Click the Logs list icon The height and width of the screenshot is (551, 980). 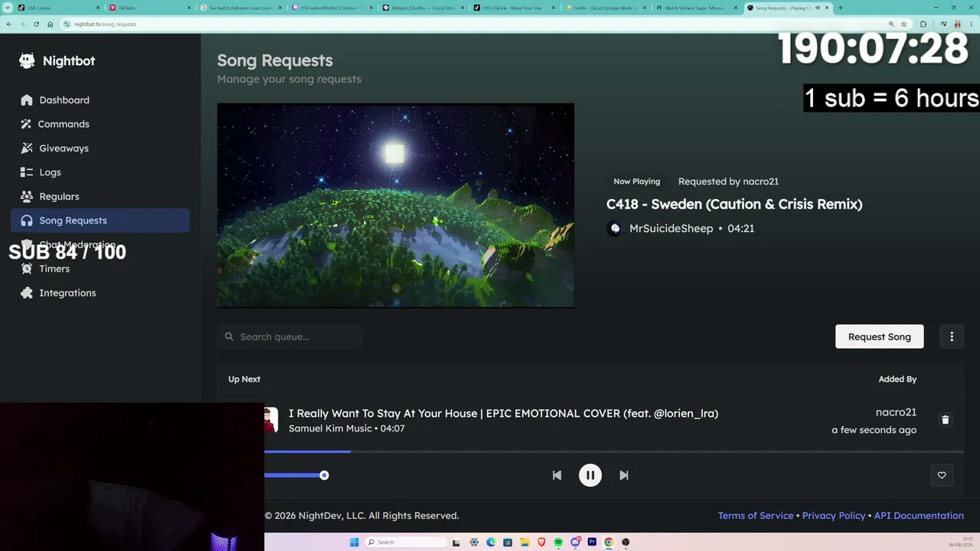click(27, 172)
